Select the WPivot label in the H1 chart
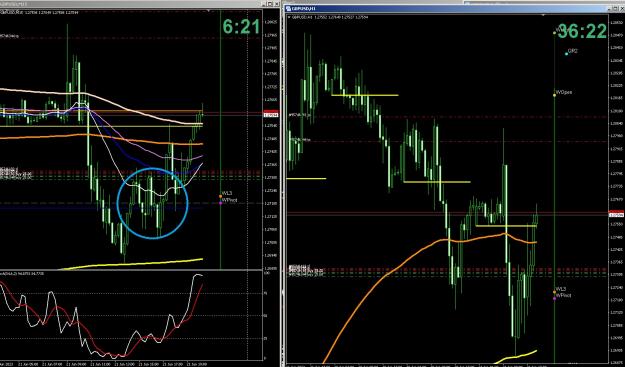The width and height of the screenshot is (625, 367). 563,295
